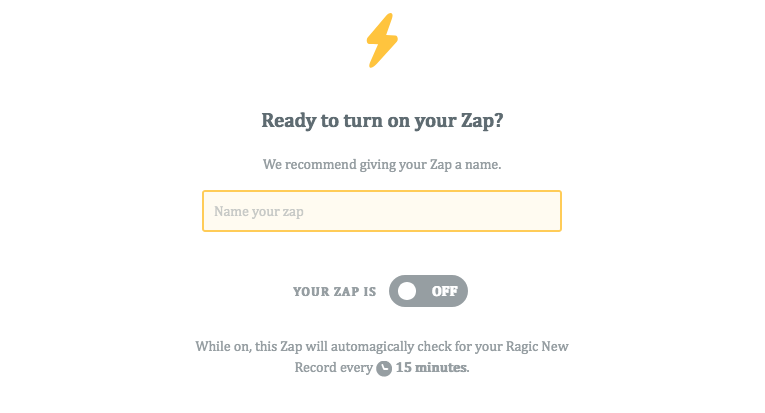Click the OFF label inside the toggle
Viewport: 765px width, 413px height.
coord(444,291)
